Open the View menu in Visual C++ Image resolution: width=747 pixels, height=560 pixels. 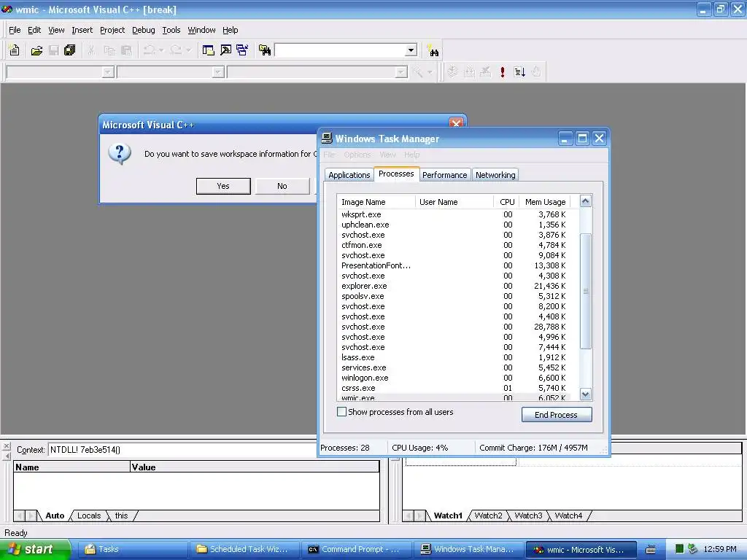pyautogui.click(x=56, y=30)
